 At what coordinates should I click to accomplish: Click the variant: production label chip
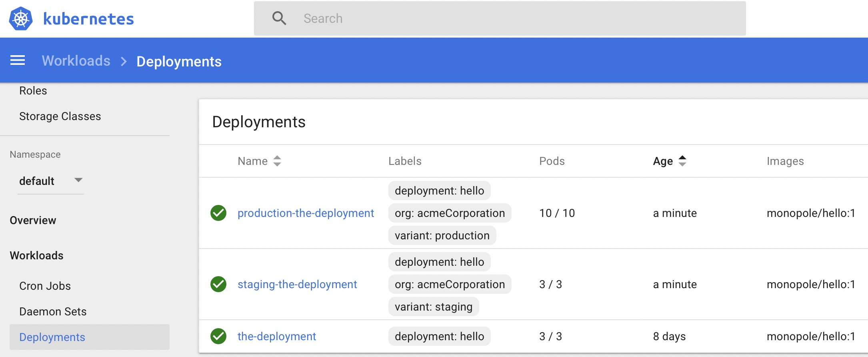(442, 235)
